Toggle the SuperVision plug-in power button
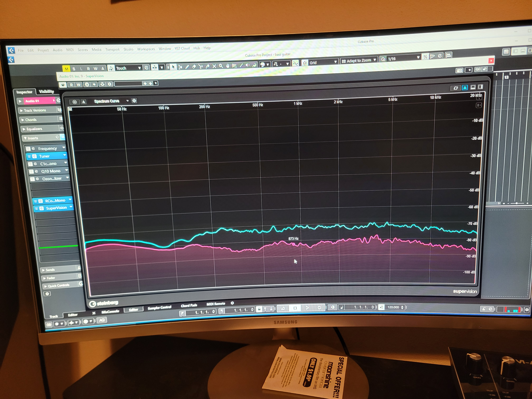 [63, 85]
